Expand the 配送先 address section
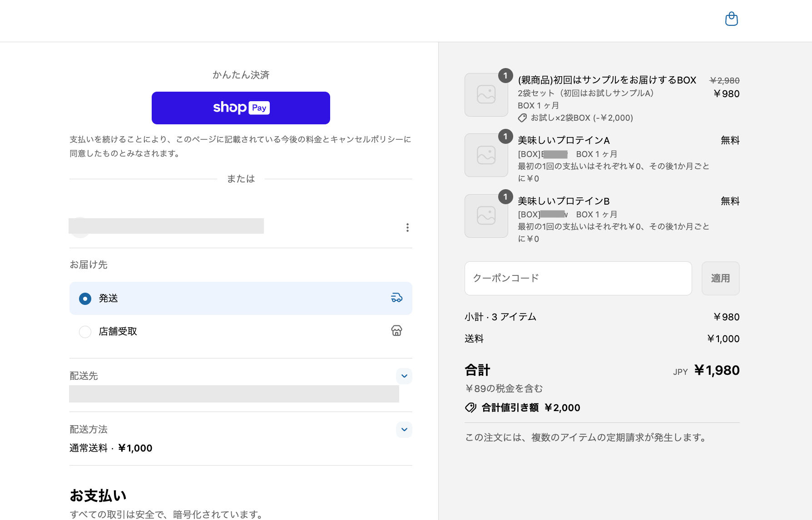Viewport: 812px width, 520px height. [x=404, y=376]
